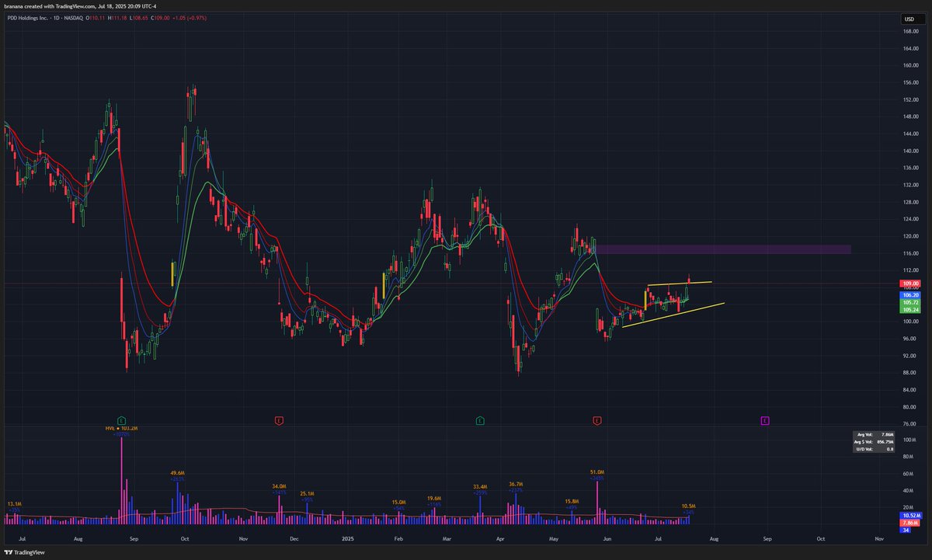Click the 34.0M volume label
The width and height of the screenshot is (932, 560).
280,487
